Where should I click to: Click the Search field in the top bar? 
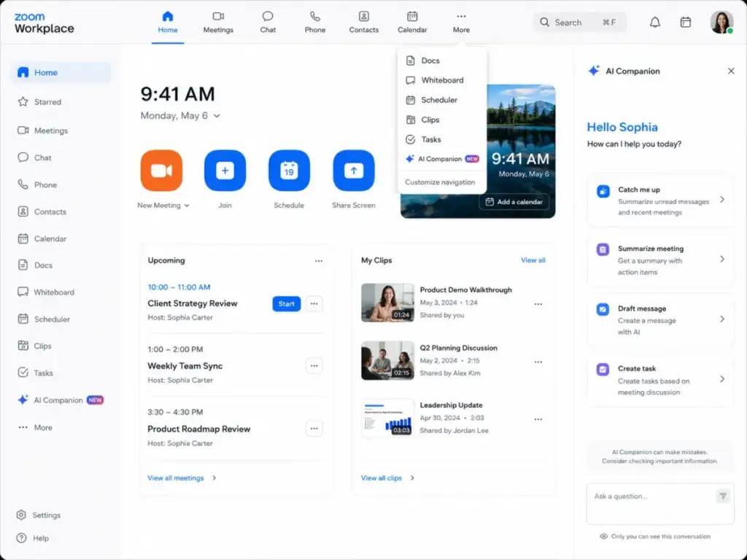(x=579, y=23)
